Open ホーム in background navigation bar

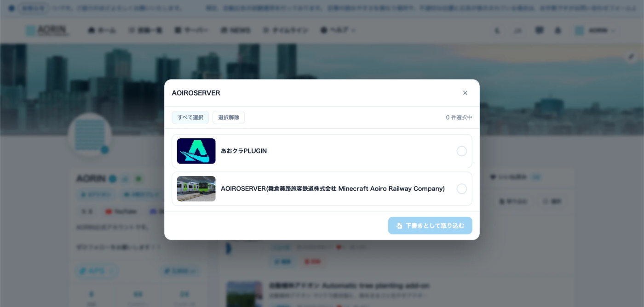(102, 30)
